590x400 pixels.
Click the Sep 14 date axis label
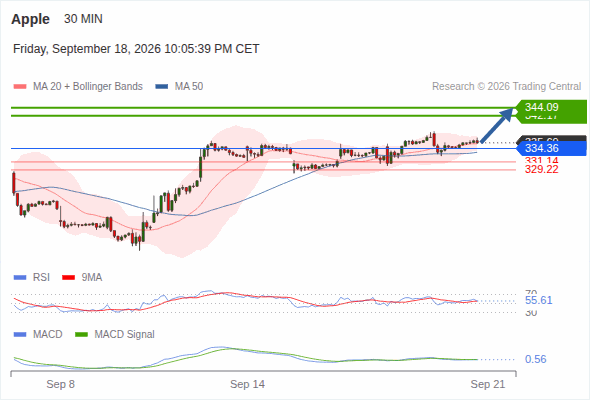pos(247,384)
